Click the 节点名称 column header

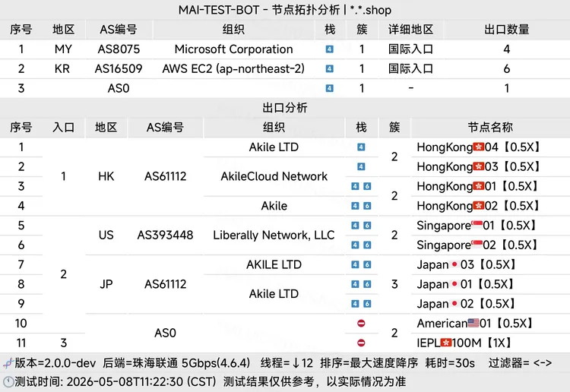click(x=490, y=128)
